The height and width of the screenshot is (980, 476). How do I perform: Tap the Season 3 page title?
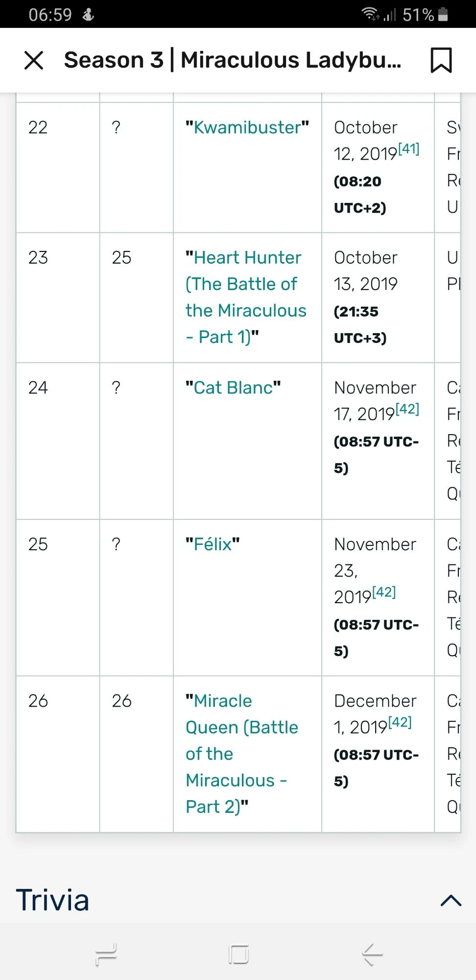[x=233, y=60]
